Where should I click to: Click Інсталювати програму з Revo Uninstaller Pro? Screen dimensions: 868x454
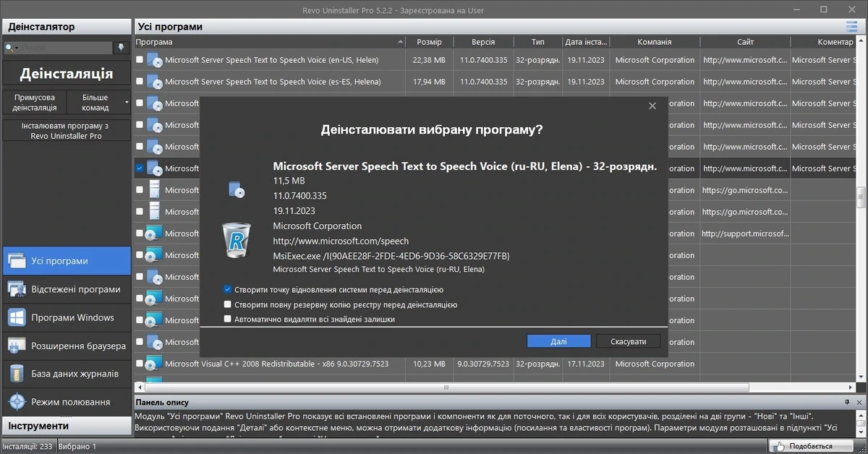click(x=66, y=131)
